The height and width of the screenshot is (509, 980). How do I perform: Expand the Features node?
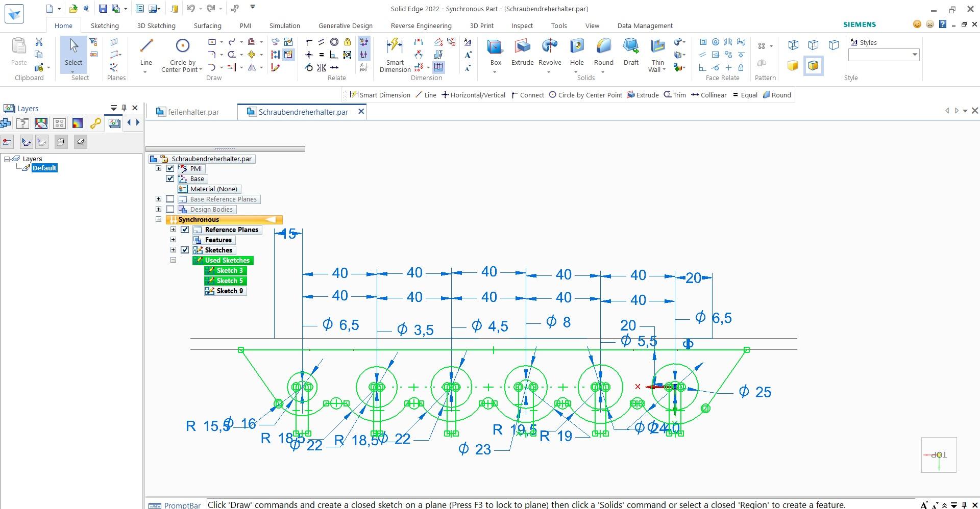coord(173,240)
